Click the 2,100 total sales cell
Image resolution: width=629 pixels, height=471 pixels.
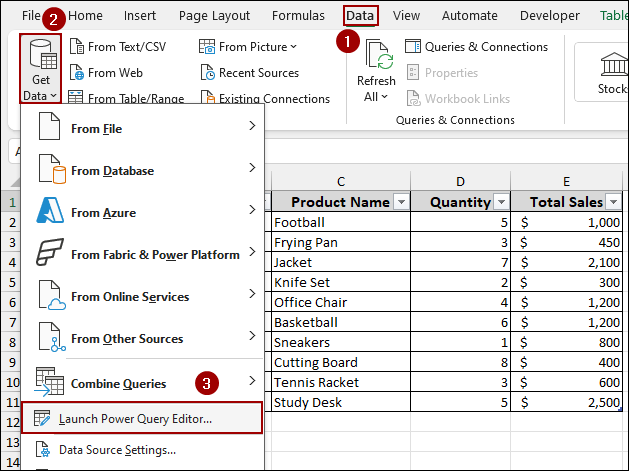566,262
